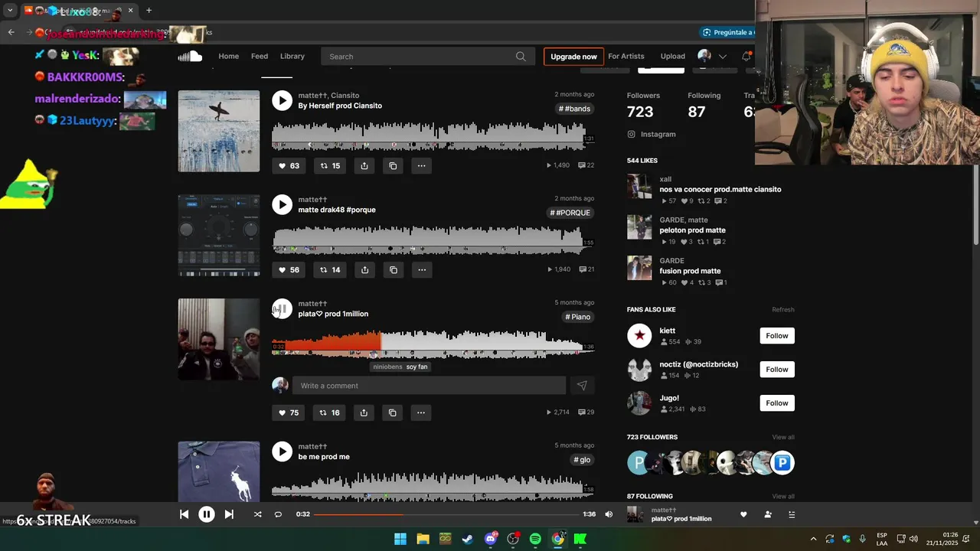Open the Instagram profile link
The height and width of the screenshot is (551, 980).
(652, 134)
